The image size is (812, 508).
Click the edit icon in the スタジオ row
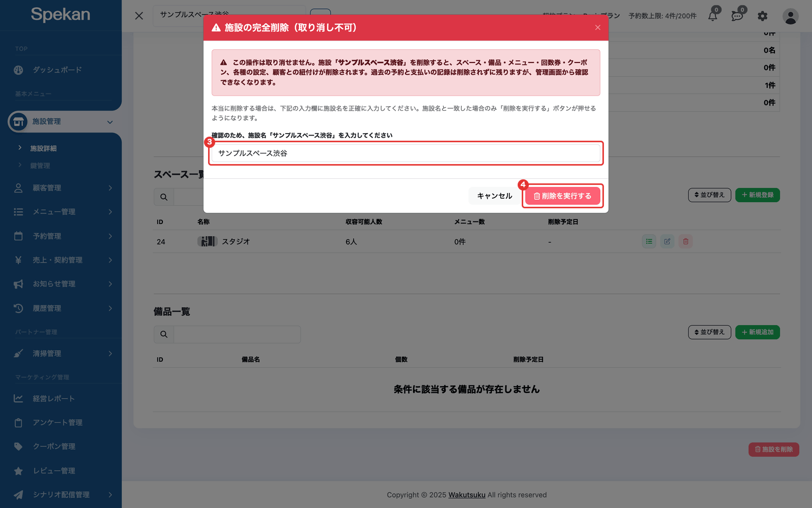pos(667,241)
